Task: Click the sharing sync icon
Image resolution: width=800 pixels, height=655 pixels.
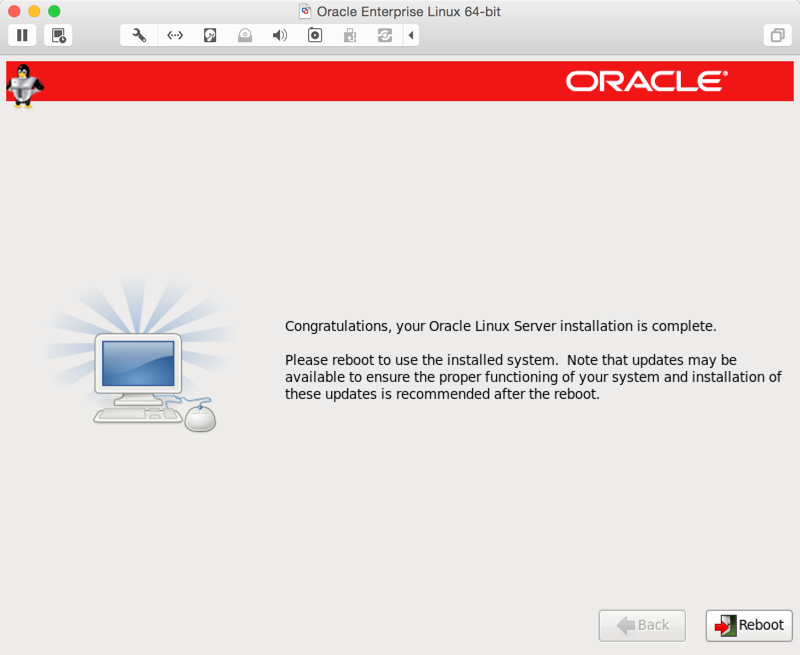Action: pos(385,35)
